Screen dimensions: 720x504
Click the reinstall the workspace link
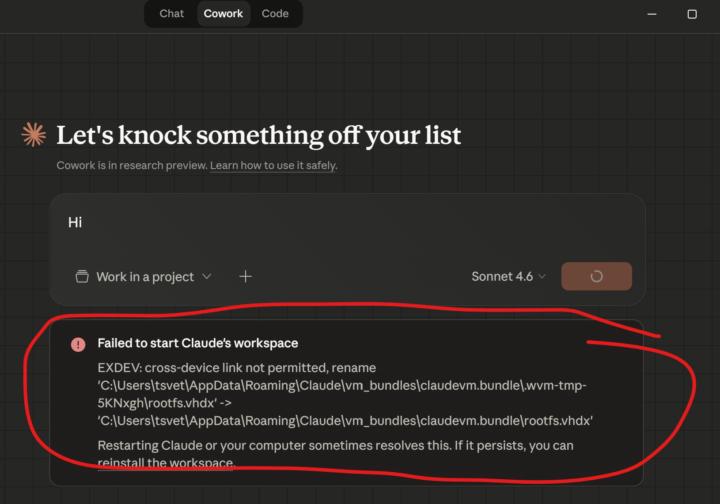[166, 463]
